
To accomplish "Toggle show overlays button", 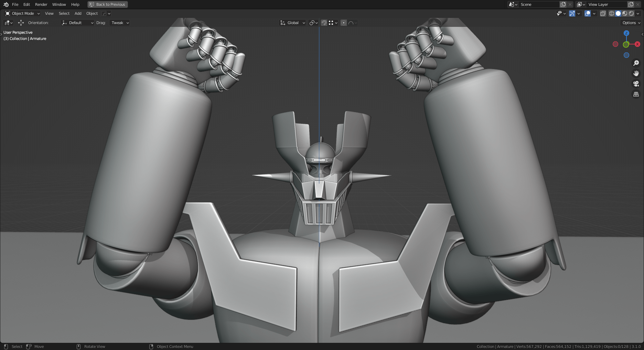I will pyautogui.click(x=588, y=13).
